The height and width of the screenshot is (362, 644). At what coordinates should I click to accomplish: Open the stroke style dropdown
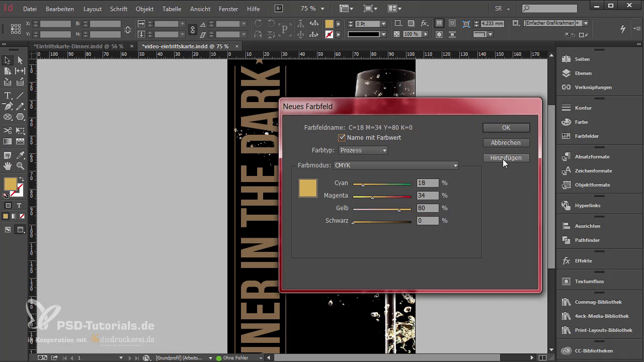tap(383, 34)
